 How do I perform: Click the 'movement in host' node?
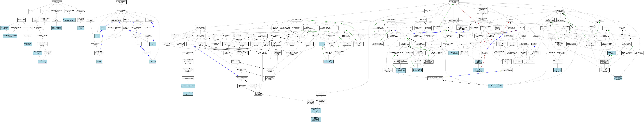coord(463,36)
